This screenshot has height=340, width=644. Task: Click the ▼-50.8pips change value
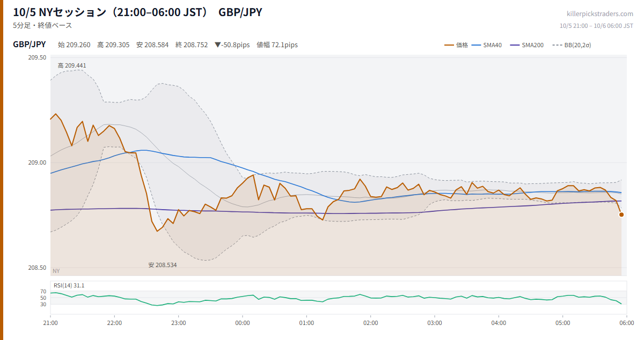point(232,45)
